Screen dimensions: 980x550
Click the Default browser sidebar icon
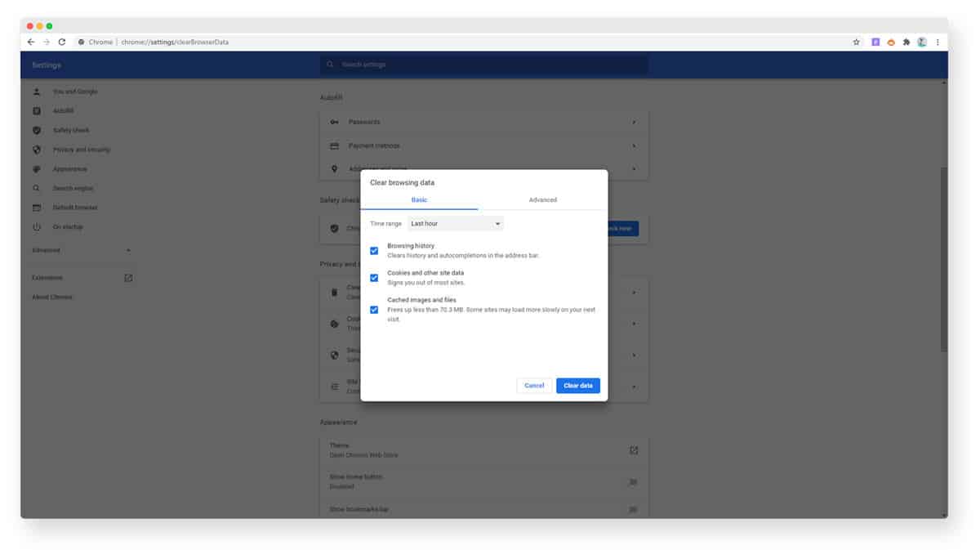click(37, 208)
